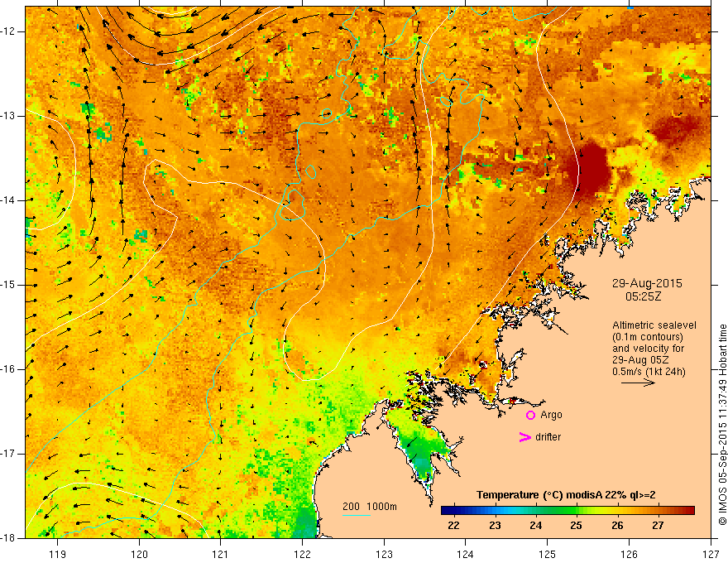This screenshot has height=563, width=728.
Task: Click latitude axis label -14
Action: point(8,200)
